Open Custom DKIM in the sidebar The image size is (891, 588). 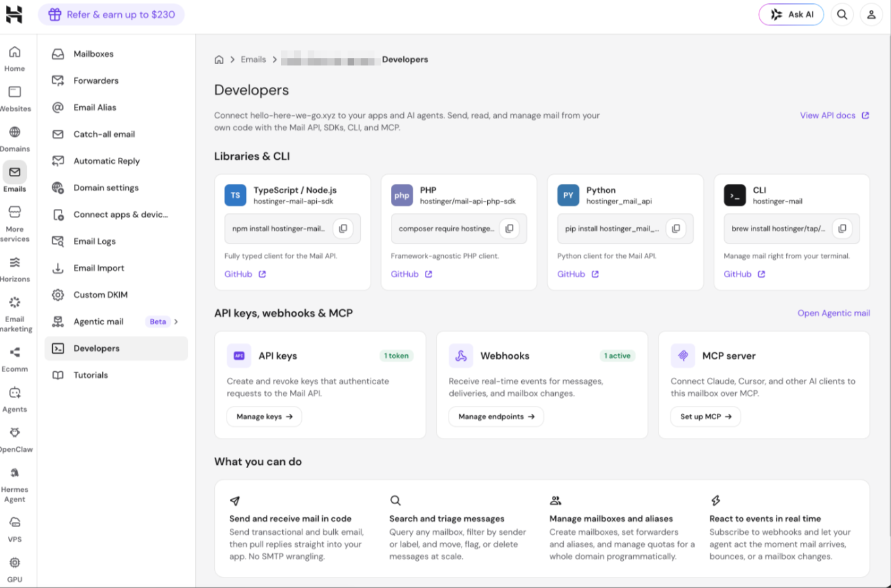(116, 295)
